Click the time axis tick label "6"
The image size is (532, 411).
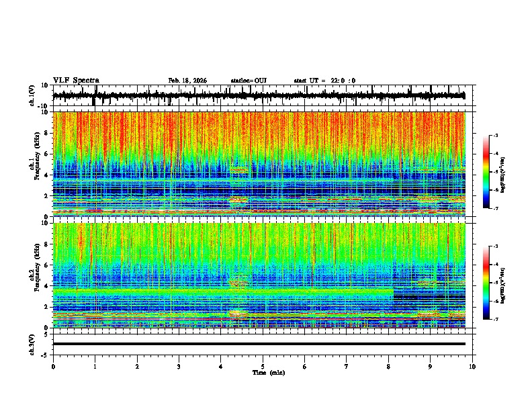[305, 367]
